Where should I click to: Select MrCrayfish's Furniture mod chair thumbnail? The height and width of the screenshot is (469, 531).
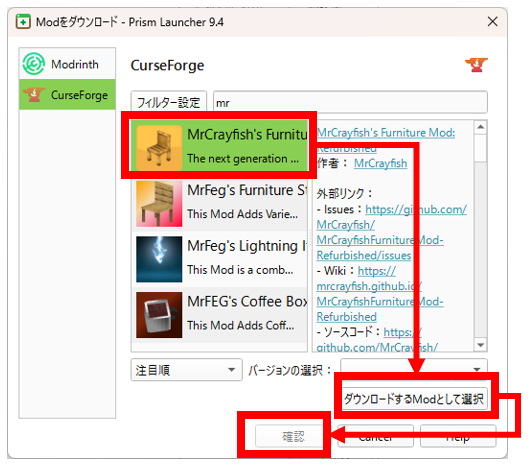159,147
